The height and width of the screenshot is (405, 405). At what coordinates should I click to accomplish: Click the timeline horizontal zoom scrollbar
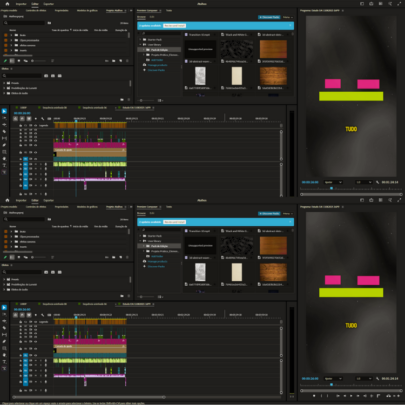tap(88, 397)
